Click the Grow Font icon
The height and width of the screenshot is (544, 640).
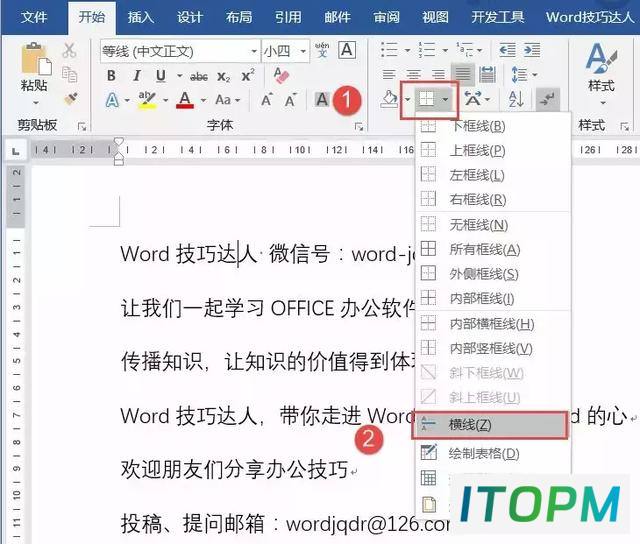pyautogui.click(x=266, y=100)
